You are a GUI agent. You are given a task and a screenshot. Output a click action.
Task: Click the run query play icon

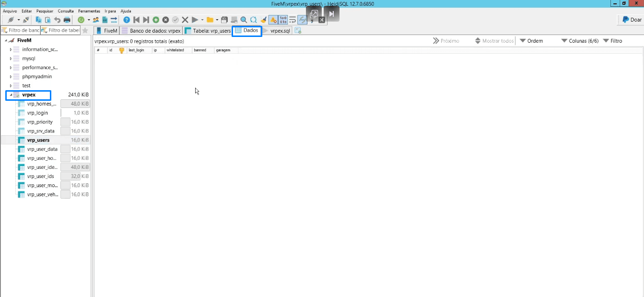tap(195, 20)
